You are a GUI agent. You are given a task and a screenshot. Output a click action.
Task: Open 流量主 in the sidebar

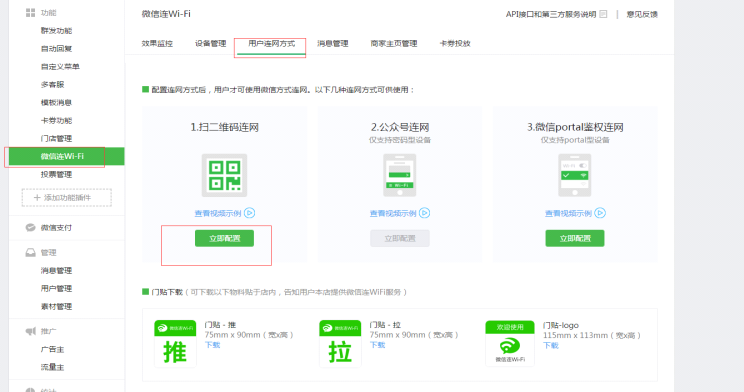pyautogui.click(x=52, y=367)
